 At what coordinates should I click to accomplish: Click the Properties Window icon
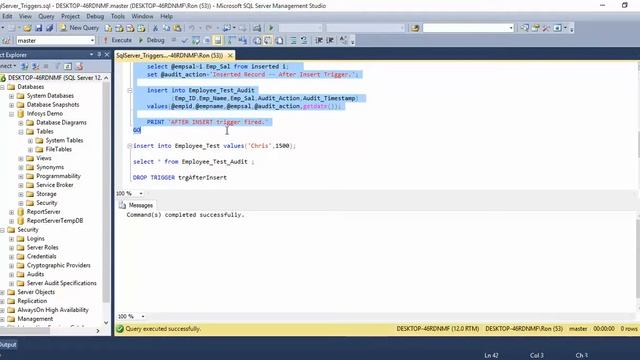click(536, 28)
